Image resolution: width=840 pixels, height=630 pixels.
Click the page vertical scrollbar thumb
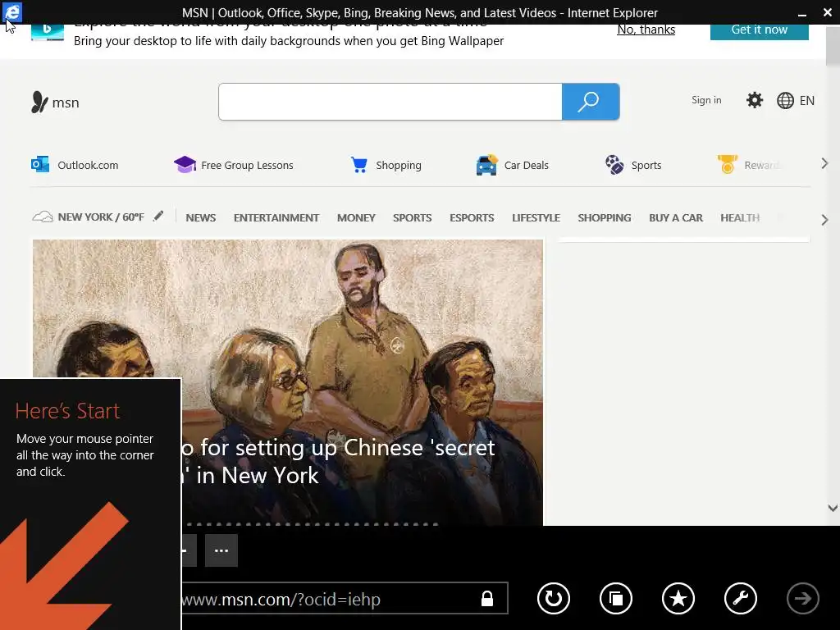tap(833, 46)
